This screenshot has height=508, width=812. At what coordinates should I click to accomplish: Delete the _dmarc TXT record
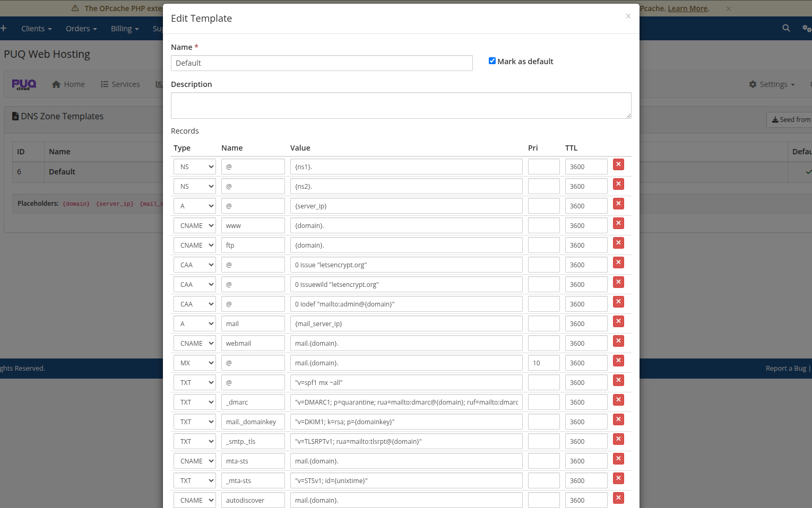pyautogui.click(x=618, y=400)
